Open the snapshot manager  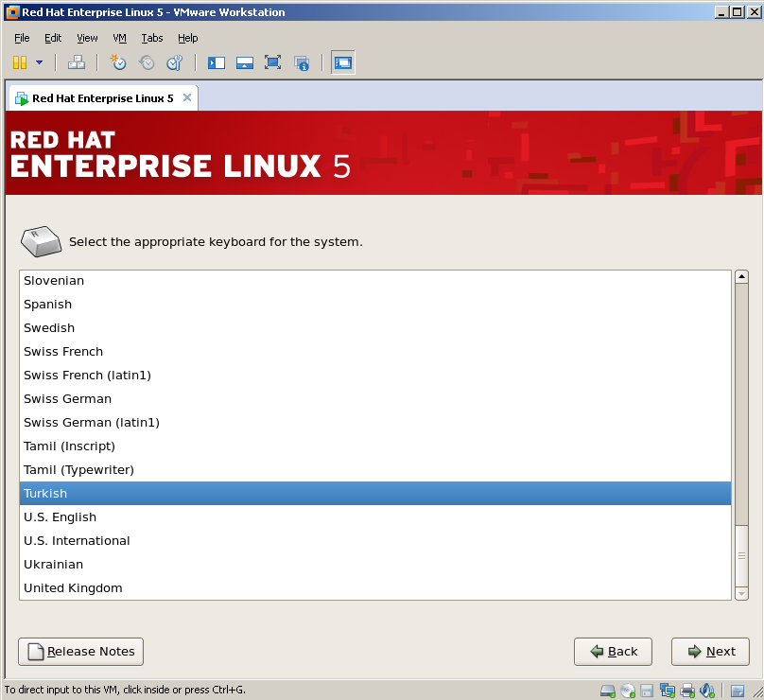click(x=174, y=62)
